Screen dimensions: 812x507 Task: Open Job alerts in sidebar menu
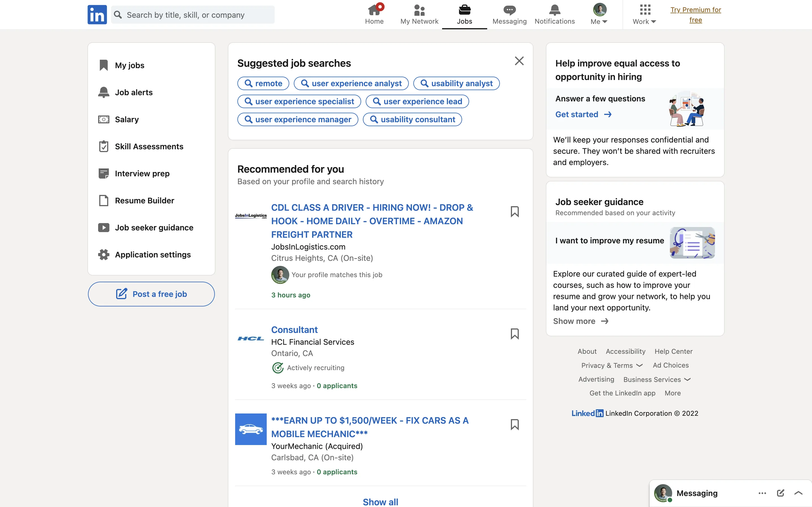[134, 92]
